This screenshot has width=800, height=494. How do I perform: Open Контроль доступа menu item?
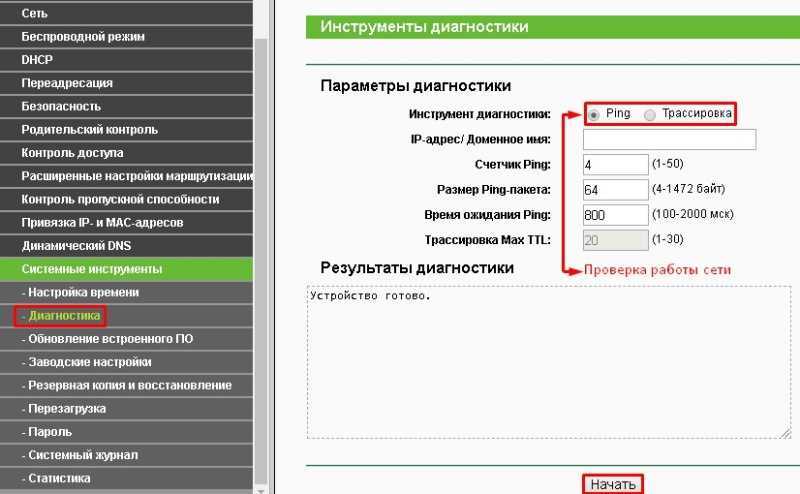[x=126, y=153]
